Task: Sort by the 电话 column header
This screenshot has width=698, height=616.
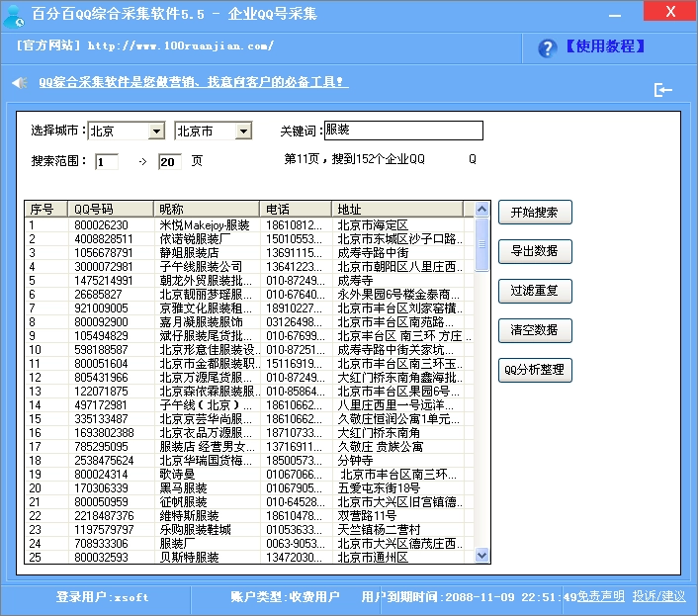Action: 296,210
